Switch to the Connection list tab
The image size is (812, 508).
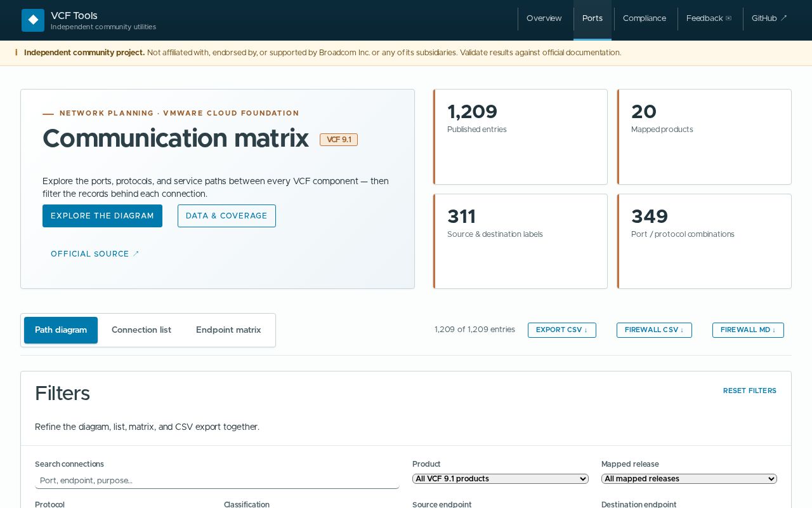pyautogui.click(x=141, y=330)
